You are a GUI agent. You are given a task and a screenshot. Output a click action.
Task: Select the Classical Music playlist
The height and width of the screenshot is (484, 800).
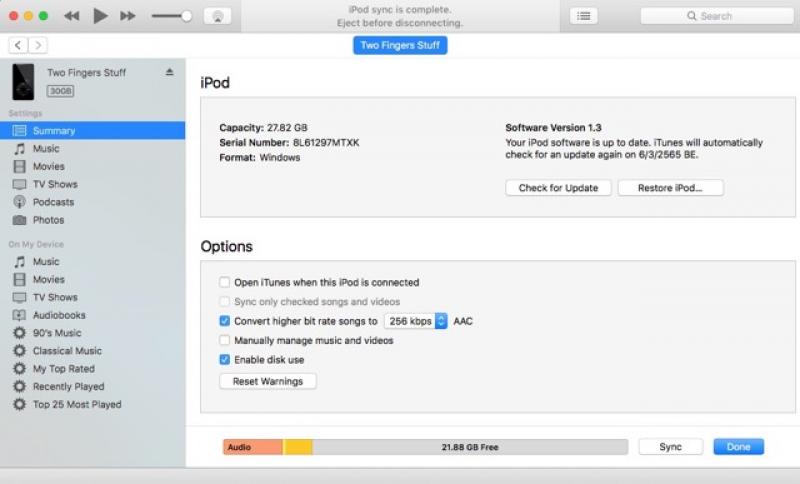pos(67,351)
